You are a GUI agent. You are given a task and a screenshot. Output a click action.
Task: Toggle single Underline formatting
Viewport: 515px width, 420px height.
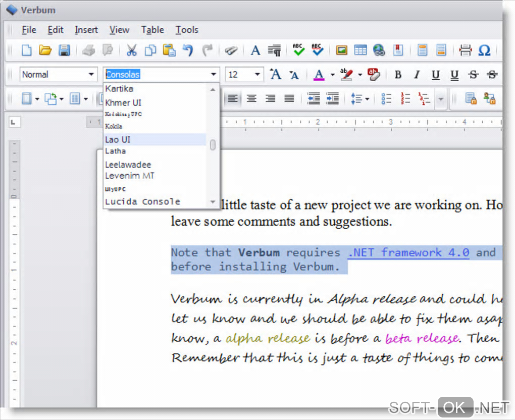pos(436,75)
